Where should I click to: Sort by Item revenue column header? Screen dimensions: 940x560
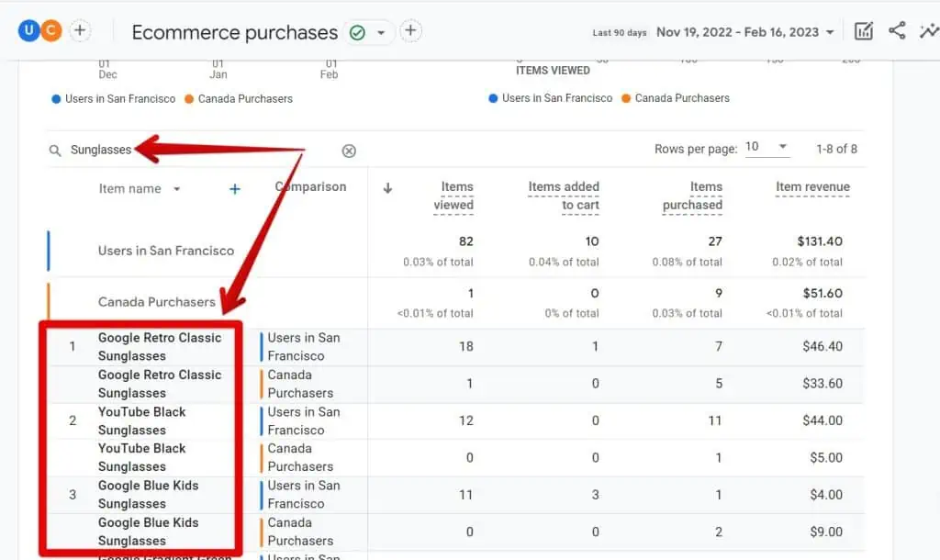coord(812,187)
